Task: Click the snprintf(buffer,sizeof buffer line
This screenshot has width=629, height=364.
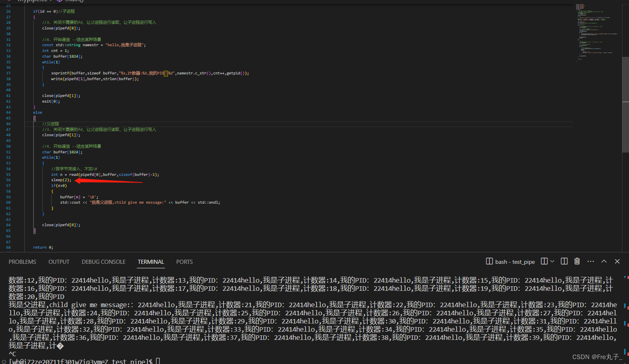Action: click(150, 73)
